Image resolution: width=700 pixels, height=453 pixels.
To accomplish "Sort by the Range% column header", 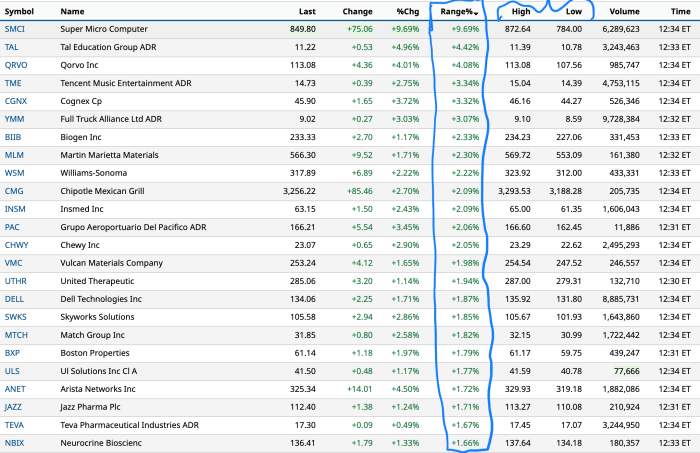I will (x=459, y=11).
